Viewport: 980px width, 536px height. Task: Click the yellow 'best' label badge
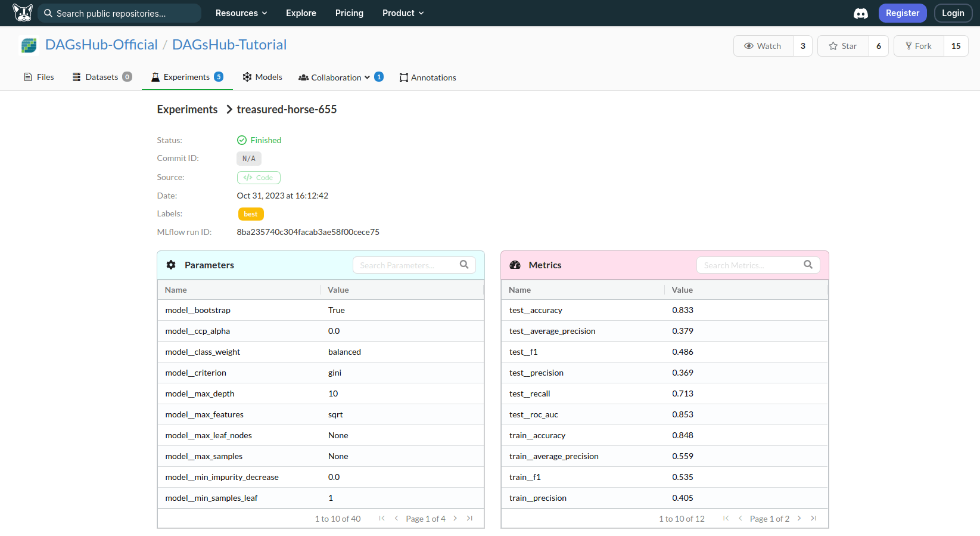pos(251,214)
